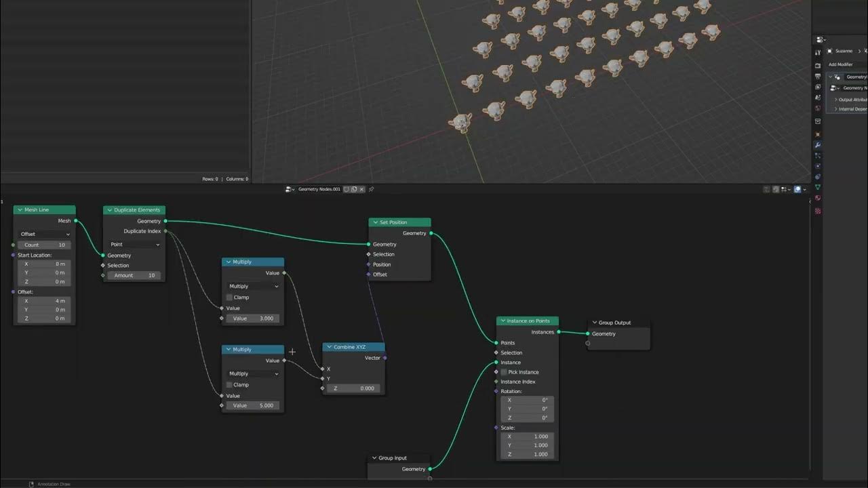Click the Multiply Value 5.000 field
868x488 pixels.
253,405
